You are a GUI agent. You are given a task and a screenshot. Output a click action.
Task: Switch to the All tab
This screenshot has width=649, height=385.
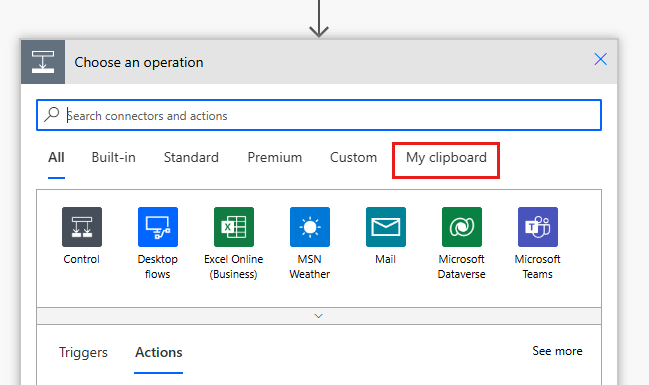point(56,157)
